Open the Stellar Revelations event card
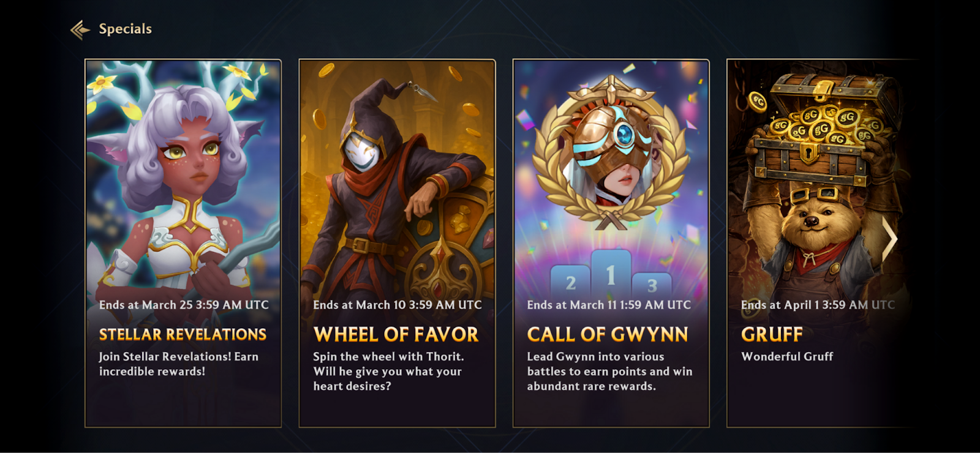Screen dimensions: 980x453 [183, 243]
